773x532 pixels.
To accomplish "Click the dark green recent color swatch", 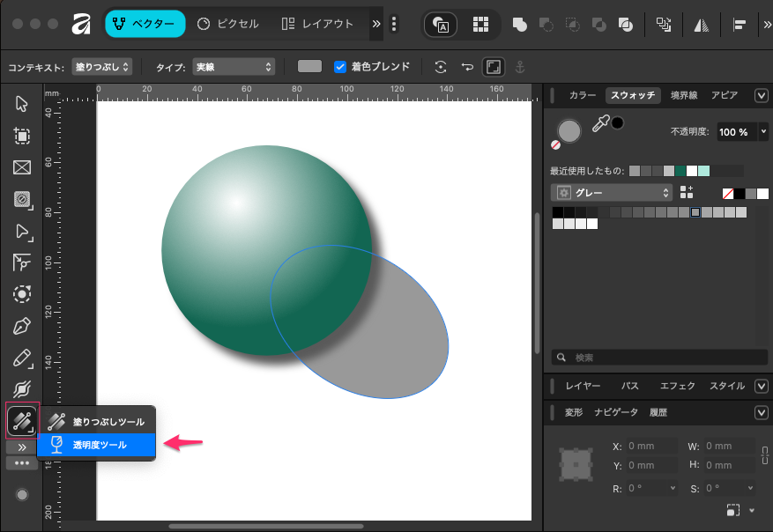I will coord(680,171).
